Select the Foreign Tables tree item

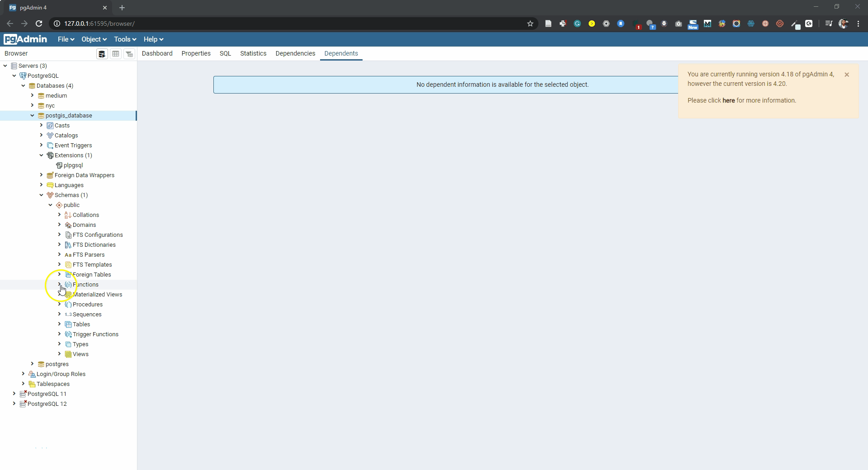(x=92, y=275)
